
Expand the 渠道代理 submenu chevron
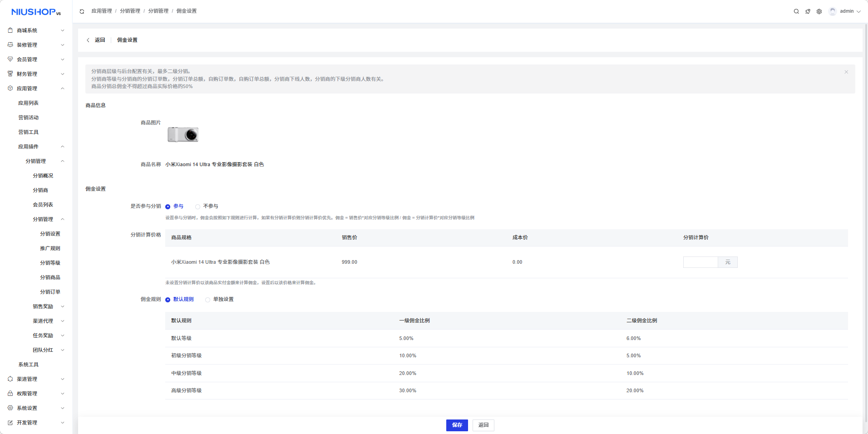point(62,321)
